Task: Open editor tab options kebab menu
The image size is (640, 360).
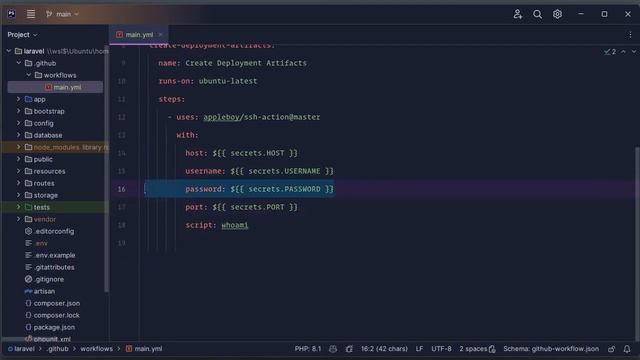Action: tap(630, 35)
